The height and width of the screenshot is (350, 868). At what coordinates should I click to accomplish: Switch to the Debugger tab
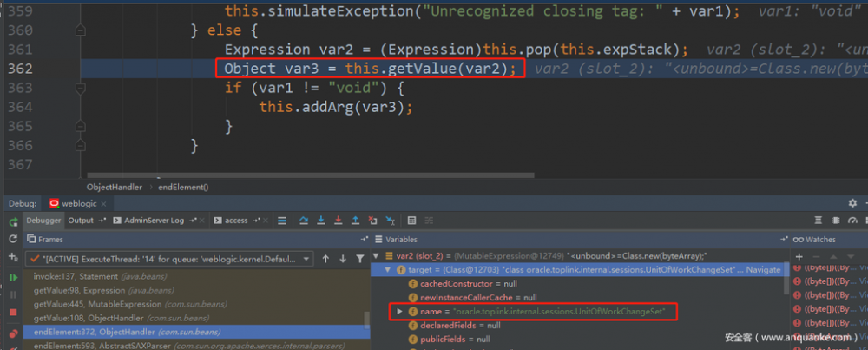(43, 221)
